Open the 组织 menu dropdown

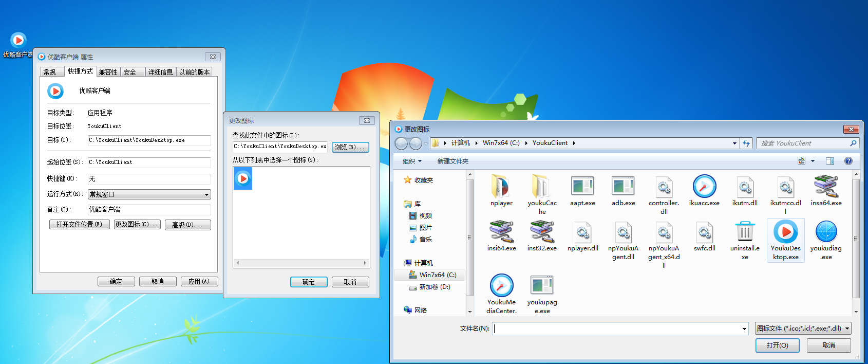point(412,161)
